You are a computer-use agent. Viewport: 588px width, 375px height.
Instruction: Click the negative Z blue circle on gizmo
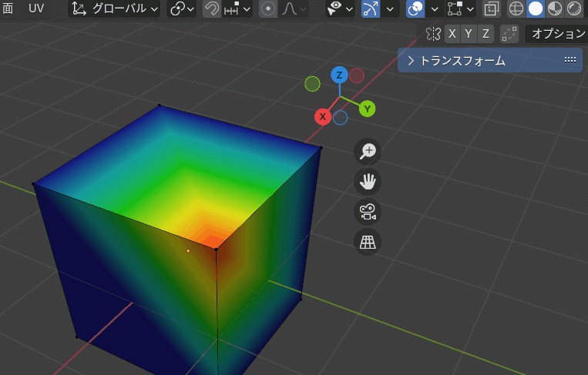pos(340,118)
